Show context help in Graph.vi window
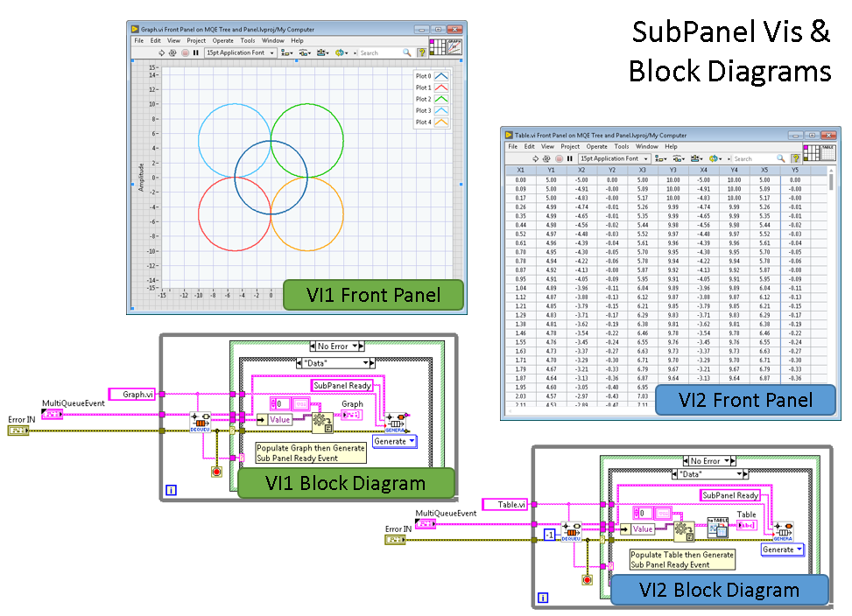The width and height of the screenshot is (852, 616). tap(421, 52)
